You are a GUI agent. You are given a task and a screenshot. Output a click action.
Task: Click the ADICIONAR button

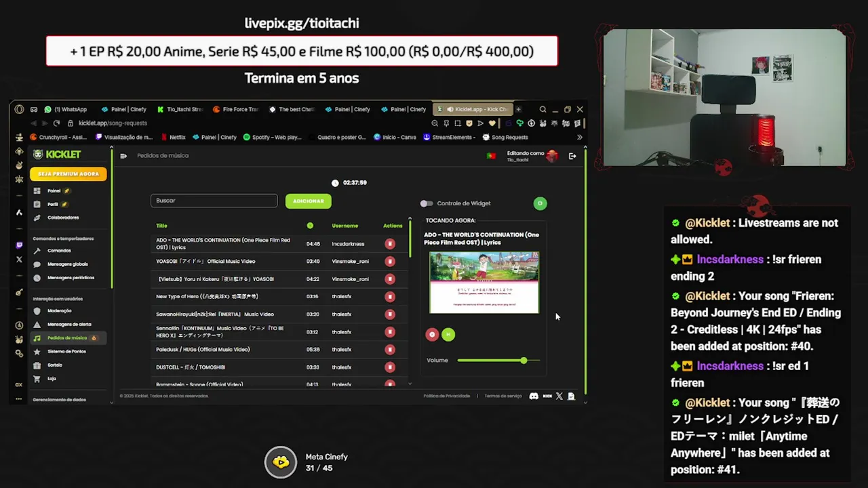click(x=309, y=201)
